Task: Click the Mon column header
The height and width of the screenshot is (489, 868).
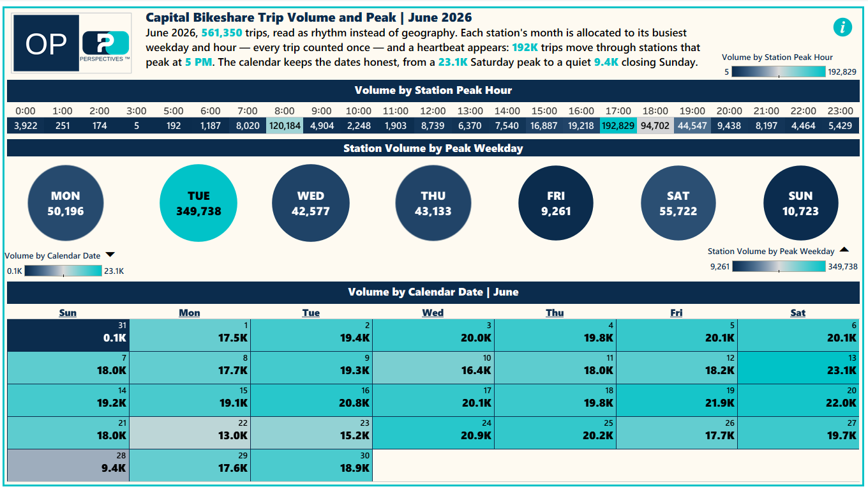Action: (190, 313)
